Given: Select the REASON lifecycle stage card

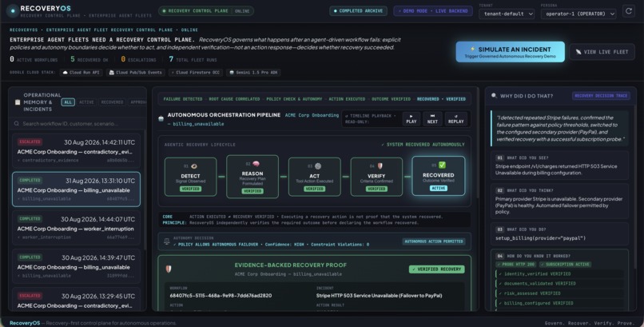Looking at the screenshot, I should pos(252,177).
